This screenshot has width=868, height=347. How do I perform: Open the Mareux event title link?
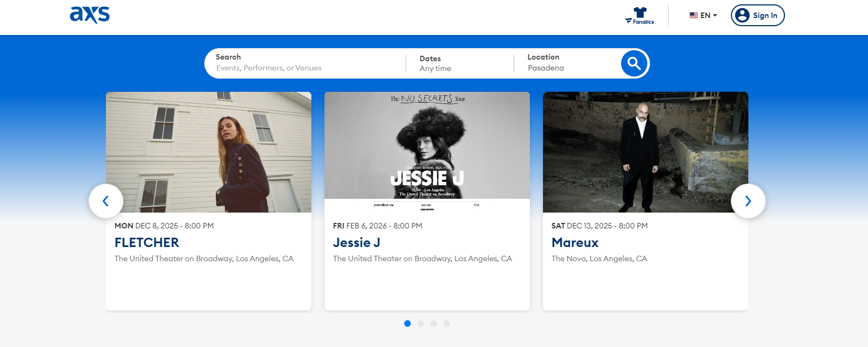point(575,243)
